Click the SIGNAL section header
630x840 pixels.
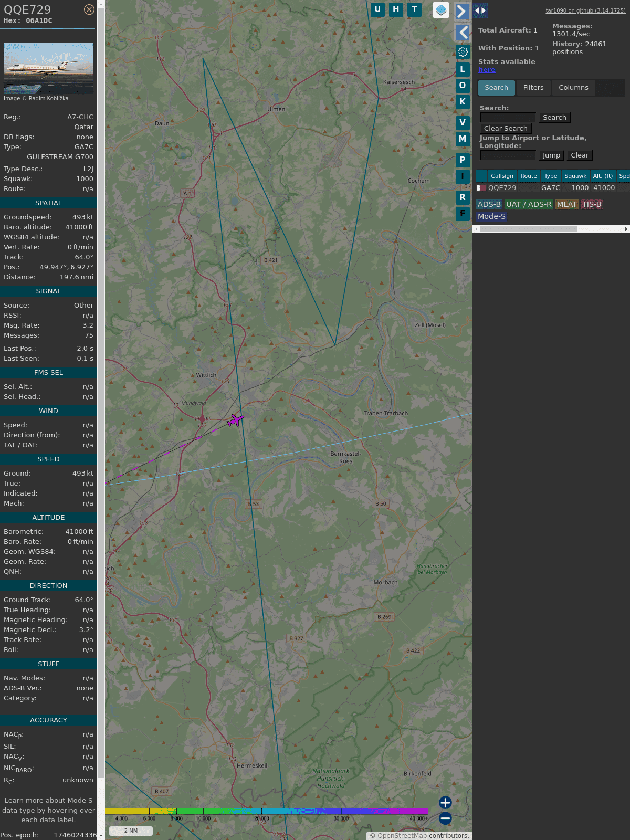(x=48, y=291)
